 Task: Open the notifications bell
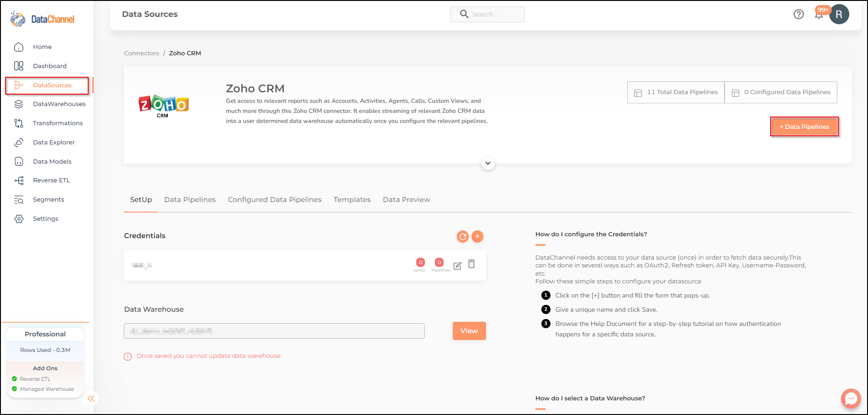point(819,14)
